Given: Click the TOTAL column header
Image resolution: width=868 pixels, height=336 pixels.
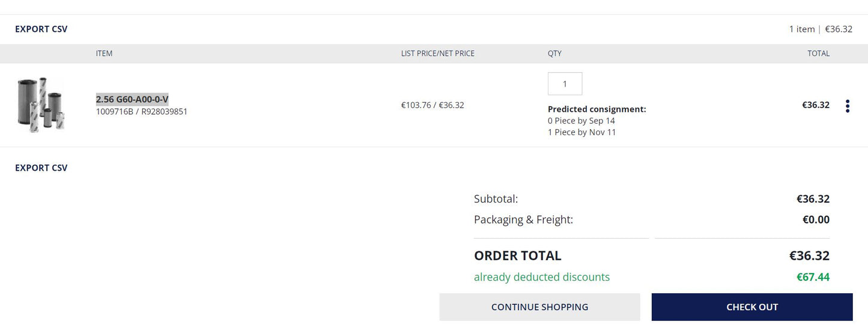Looking at the screenshot, I should pyautogui.click(x=818, y=53).
